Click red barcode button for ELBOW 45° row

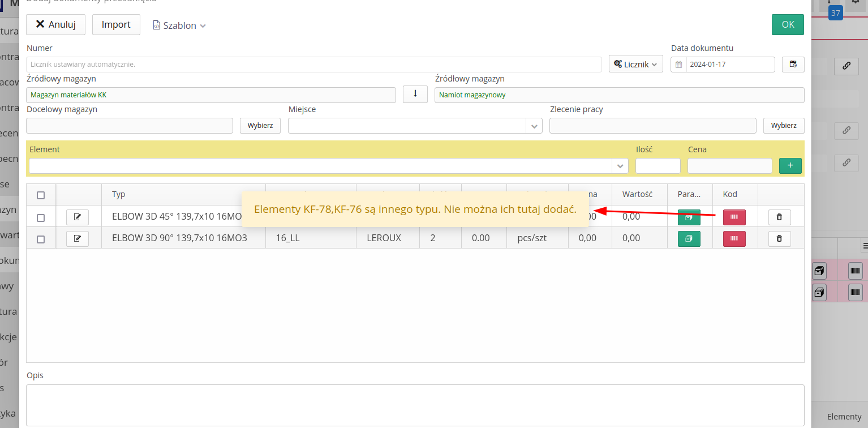click(734, 217)
